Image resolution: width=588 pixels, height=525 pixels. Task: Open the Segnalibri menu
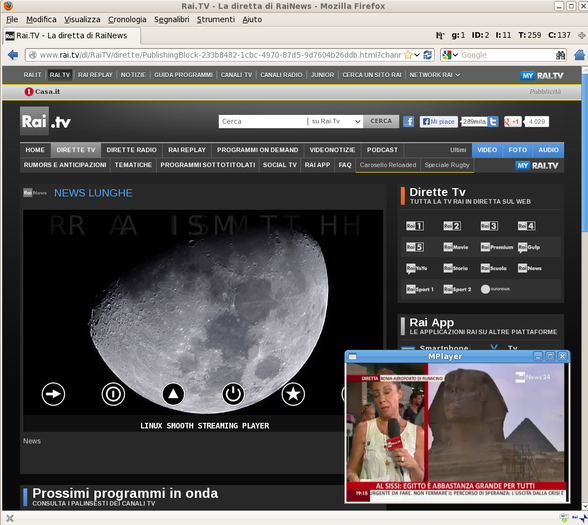tap(172, 20)
